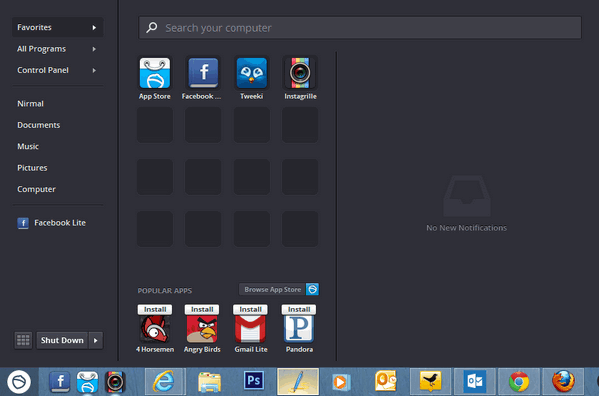Image resolution: width=599 pixels, height=396 pixels.
Task: Expand the Shut Down options arrow
Action: click(x=96, y=340)
